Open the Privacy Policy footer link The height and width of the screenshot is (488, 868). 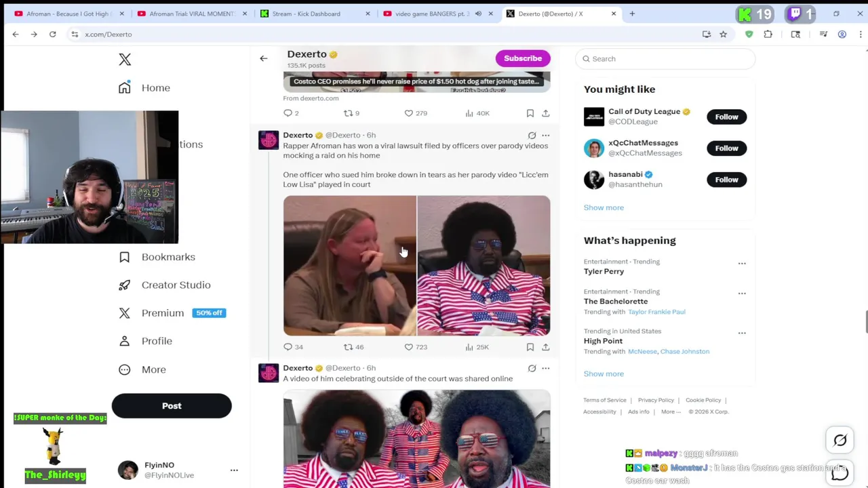coord(656,400)
